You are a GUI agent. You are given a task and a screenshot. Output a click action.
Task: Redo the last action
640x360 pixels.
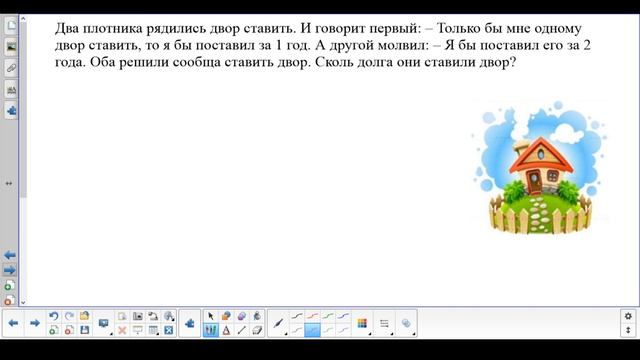point(69,316)
